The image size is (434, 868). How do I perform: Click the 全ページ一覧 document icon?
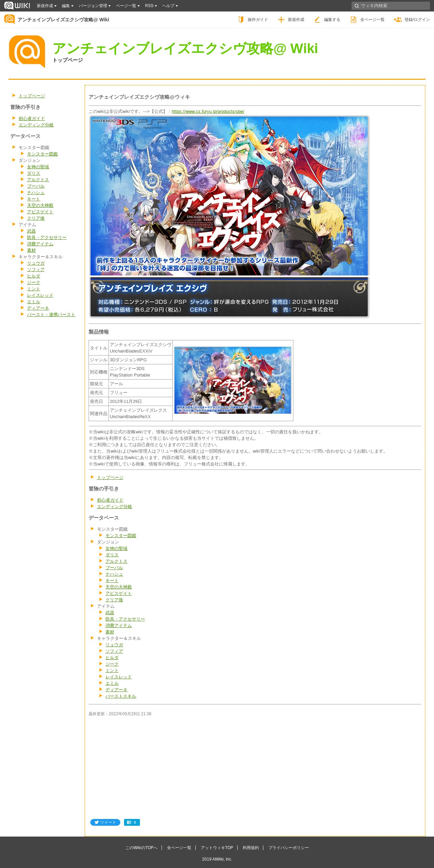point(353,20)
